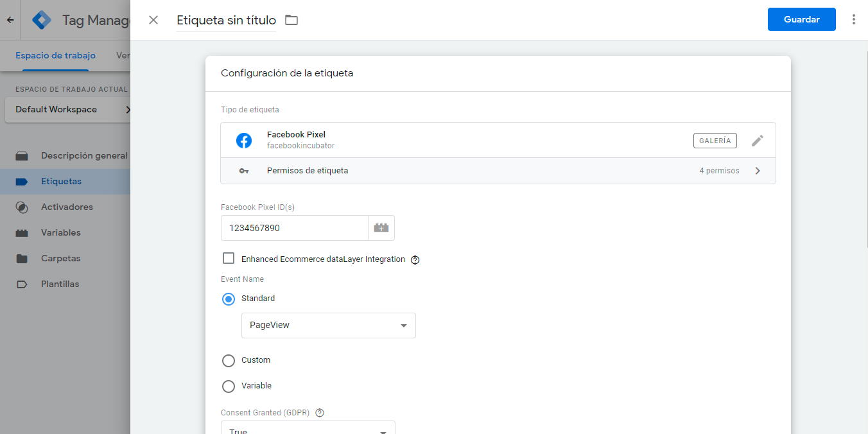Viewport: 868px width, 434px height.
Task: Click the folder icon next to tag title
Action: 291,20
